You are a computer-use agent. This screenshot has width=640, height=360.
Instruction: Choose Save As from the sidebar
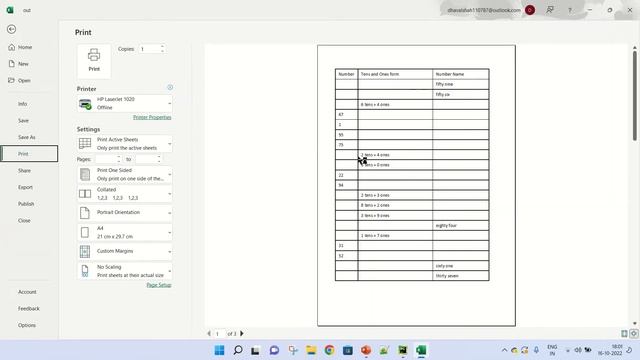pyautogui.click(x=27, y=137)
